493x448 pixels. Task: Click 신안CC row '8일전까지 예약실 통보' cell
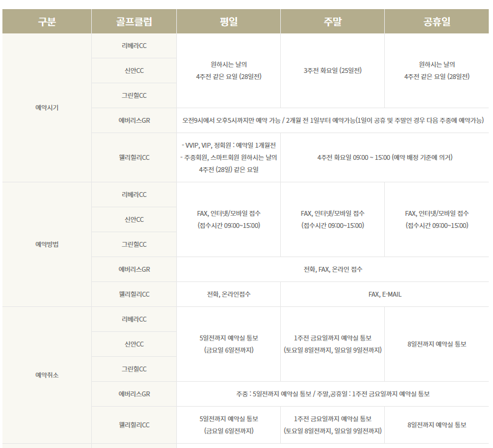pos(436,344)
